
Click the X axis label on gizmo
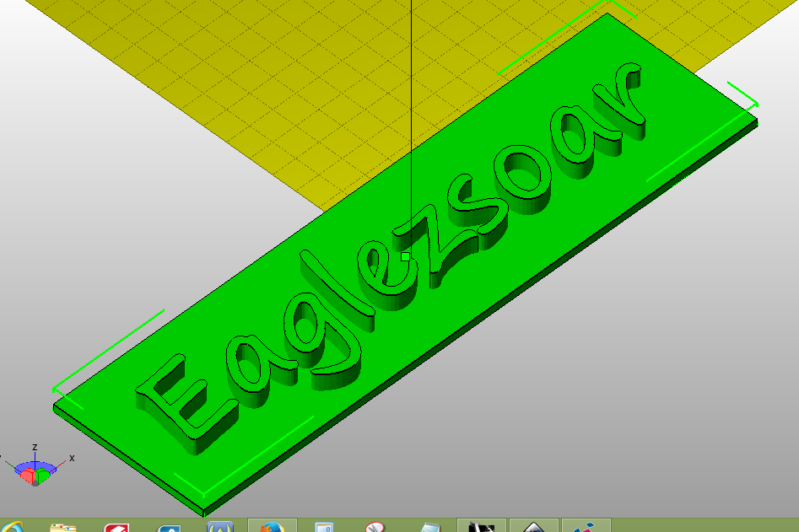[72, 458]
